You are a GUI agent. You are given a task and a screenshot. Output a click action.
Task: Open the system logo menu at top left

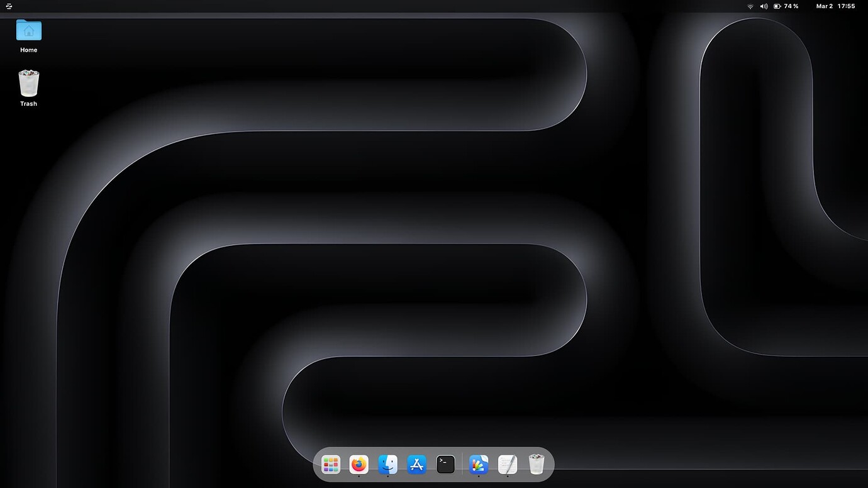pyautogui.click(x=8, y=6)
